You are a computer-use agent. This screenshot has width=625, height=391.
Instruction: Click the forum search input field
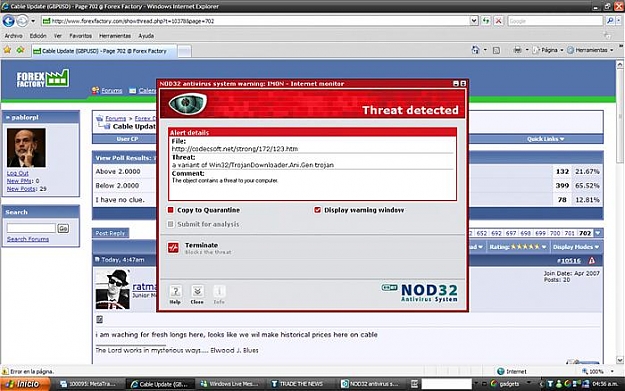[x=31, y=228]
